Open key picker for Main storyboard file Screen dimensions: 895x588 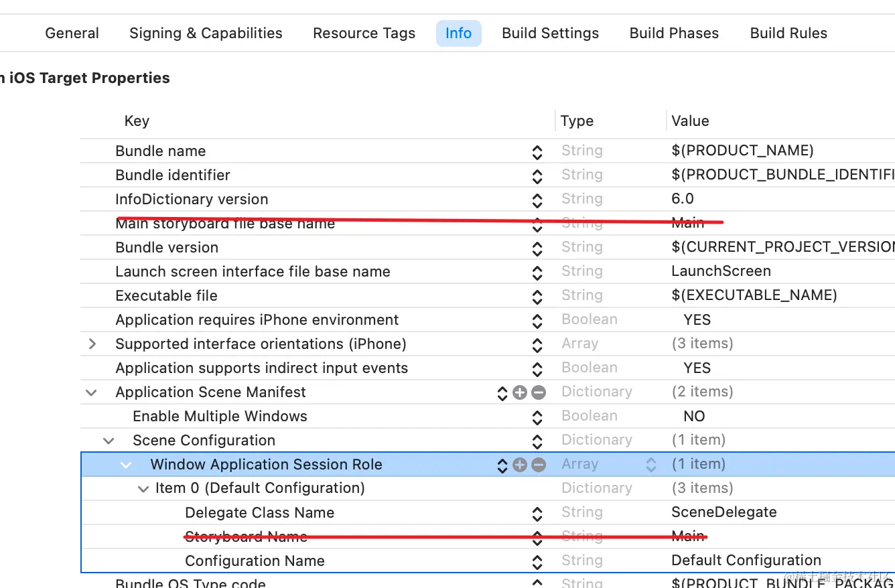(x=537, y=225)
